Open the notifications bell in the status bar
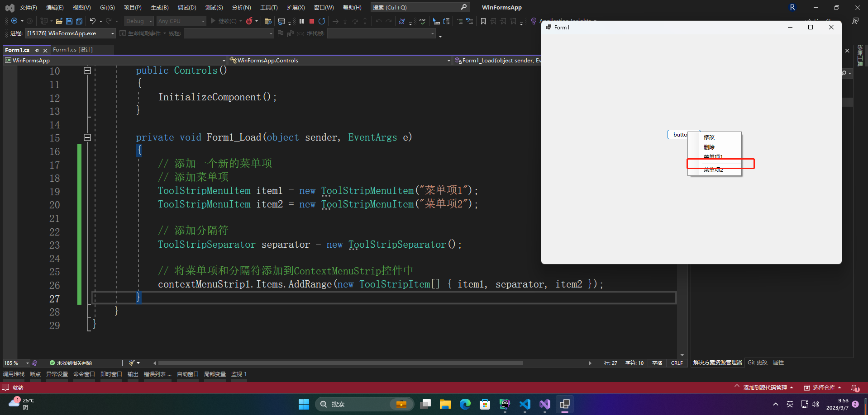The image size is (868, 415). point(855,388)
